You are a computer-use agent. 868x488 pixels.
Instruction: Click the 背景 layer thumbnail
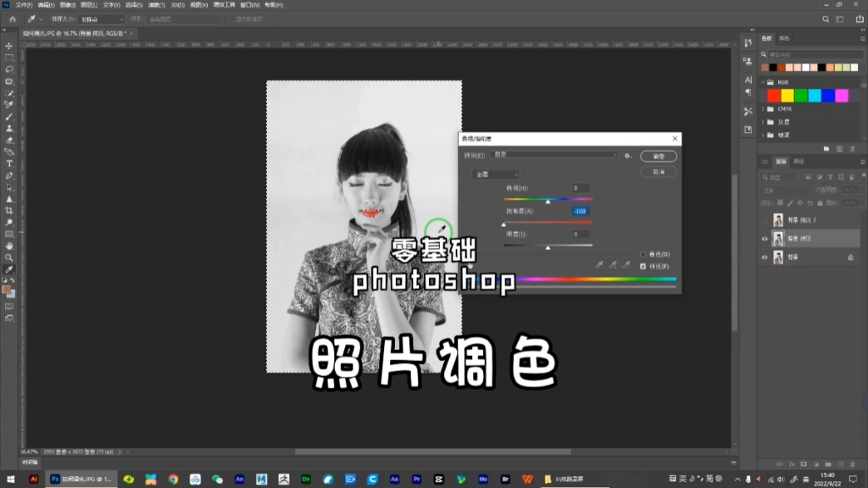click(778, 256)
